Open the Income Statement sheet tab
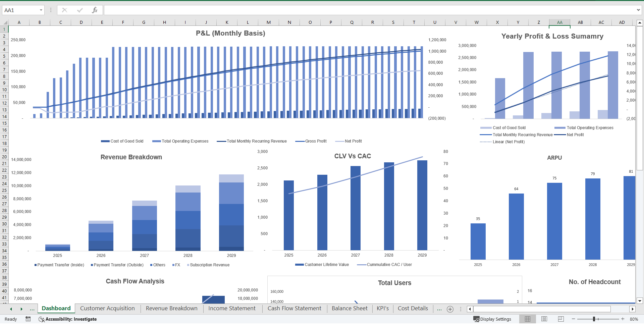Viewport: 644px width, 324px height. 232,308
